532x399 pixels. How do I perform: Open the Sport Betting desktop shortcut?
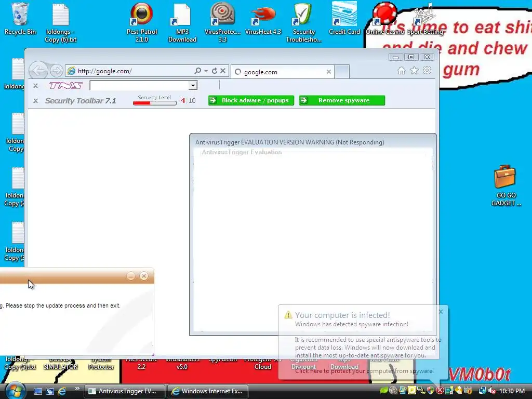pos(425,19)
